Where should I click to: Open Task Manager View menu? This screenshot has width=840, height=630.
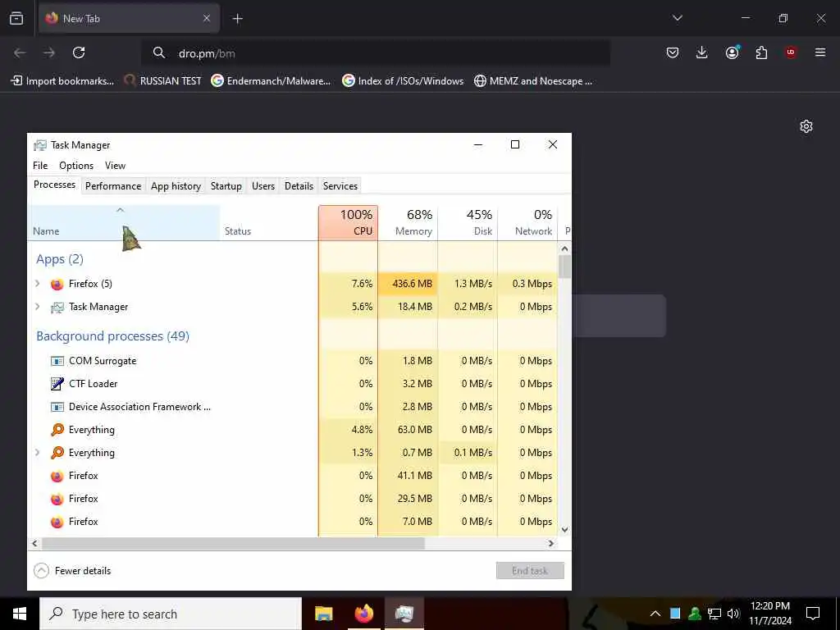coord(115,166)
